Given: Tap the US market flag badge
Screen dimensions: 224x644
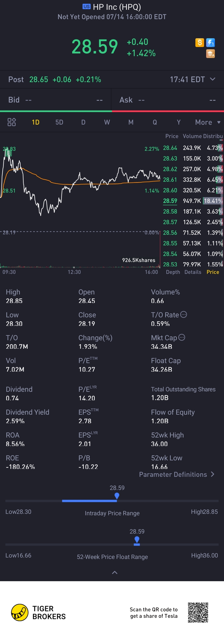Looking at the screenshot, I should point(86,6).
